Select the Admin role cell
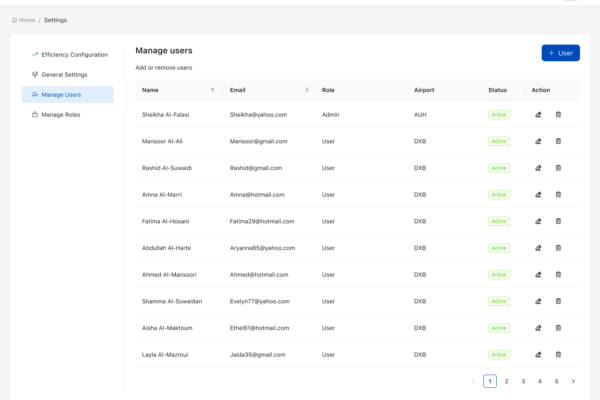600x400 pixels. click(331, 115)
